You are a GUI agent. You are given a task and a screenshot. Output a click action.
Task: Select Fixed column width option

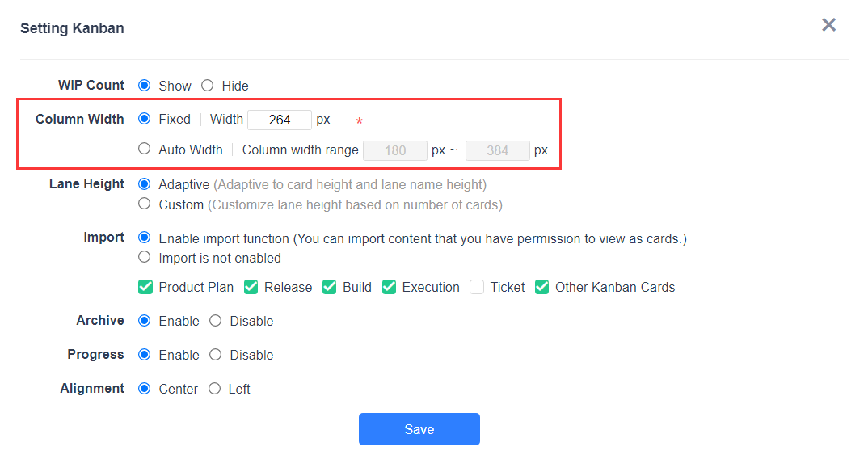(x=145, y=119)
